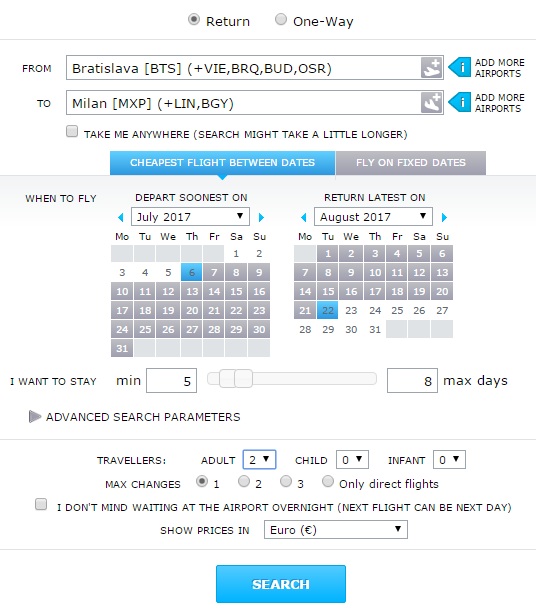Check the overnight airport waiting option
536x612 pixels.
point(41,504)
